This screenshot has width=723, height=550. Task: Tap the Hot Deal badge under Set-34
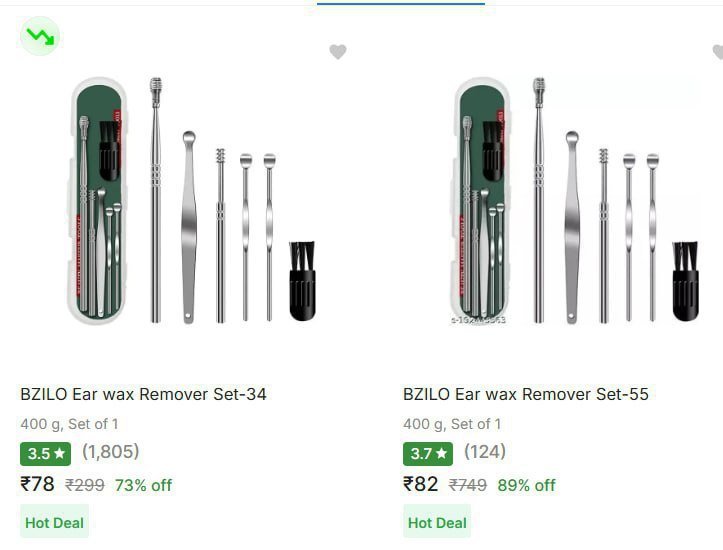(x=54, y=522)
